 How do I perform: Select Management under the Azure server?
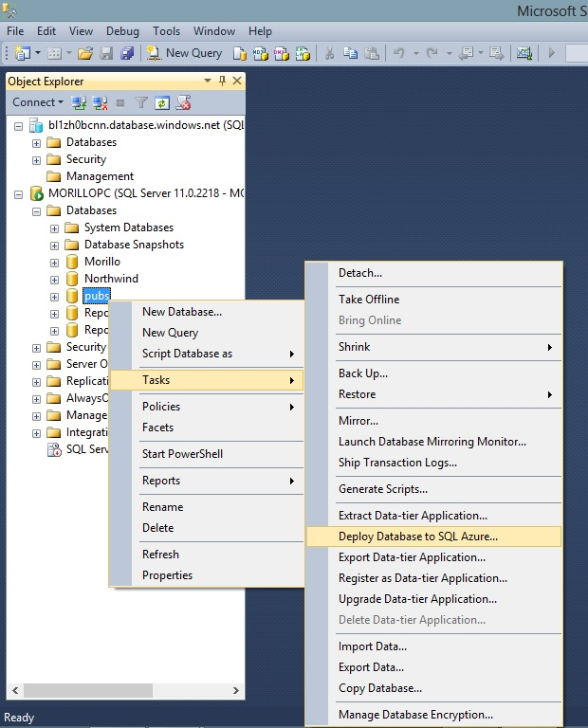click(x=100, y=176)
